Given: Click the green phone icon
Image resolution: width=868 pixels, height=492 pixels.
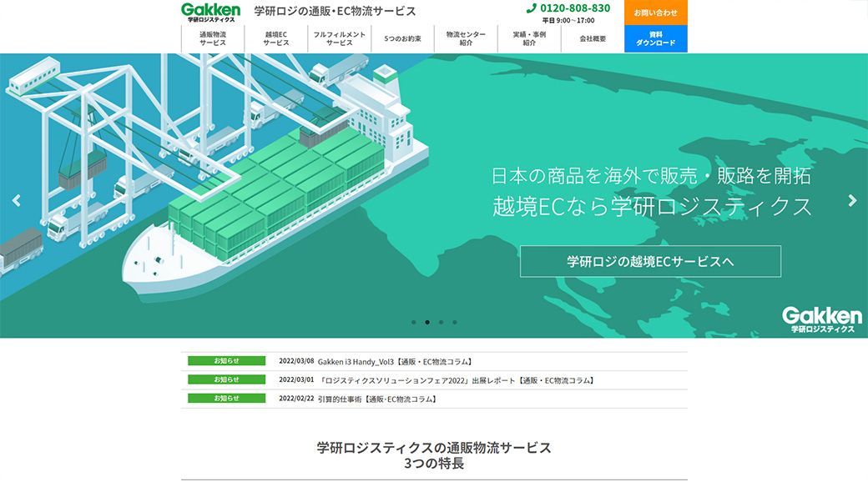Looking at the screenshot, I should point(532,8).
